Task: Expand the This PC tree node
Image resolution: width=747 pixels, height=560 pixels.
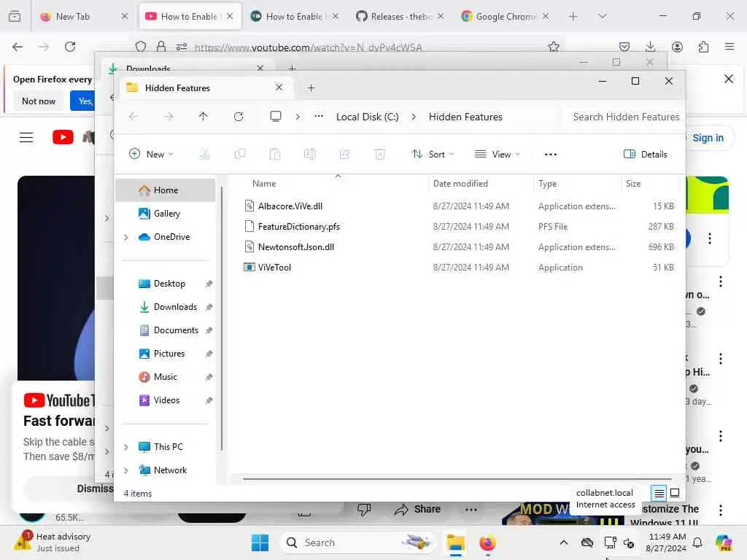Action: pos(125,447)
